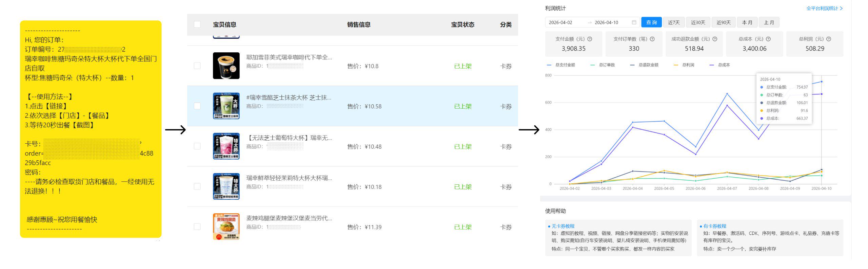Tick the select-all checkbox in table header
The width and height of the screenshot is (868, 269).
[197, 24]
